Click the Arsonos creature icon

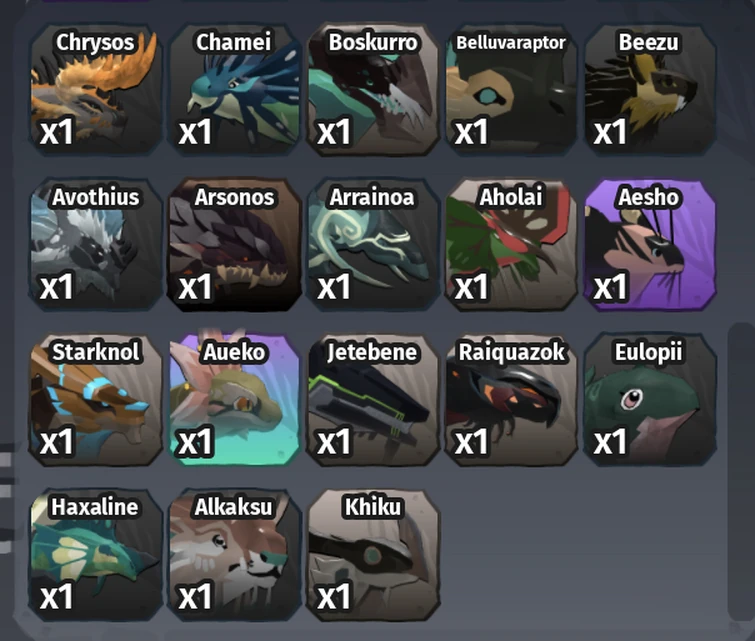point(234,245)
